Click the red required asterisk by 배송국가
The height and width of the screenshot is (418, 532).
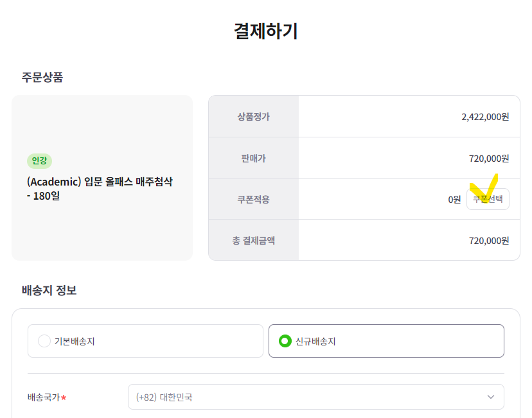click(x=64, y=397)
